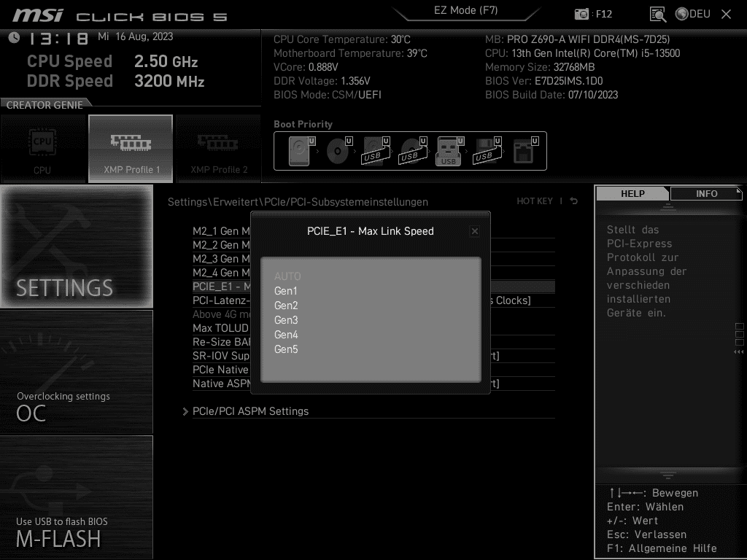Select Gen5 link speed option
Viewport: 747px width, 560px height.
(286, 349)
